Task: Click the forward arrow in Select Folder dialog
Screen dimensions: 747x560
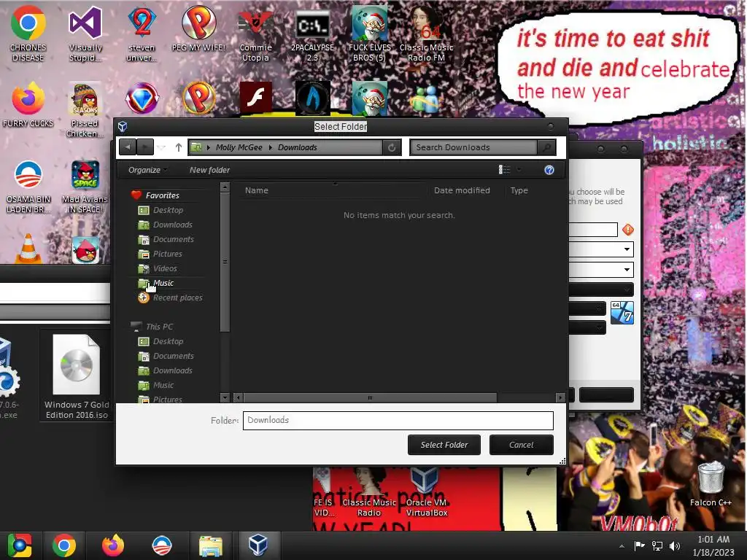Action: coord(145,147)
